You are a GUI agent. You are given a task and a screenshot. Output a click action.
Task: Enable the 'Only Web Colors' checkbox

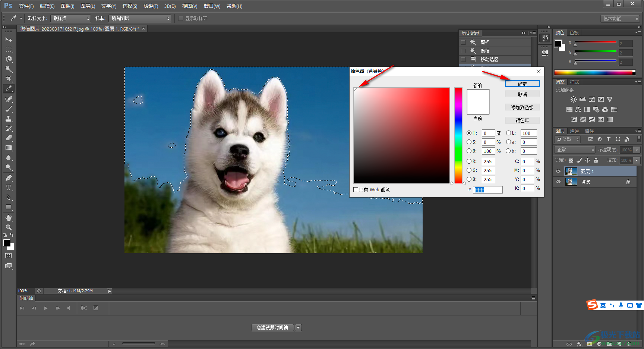[356, 190]
